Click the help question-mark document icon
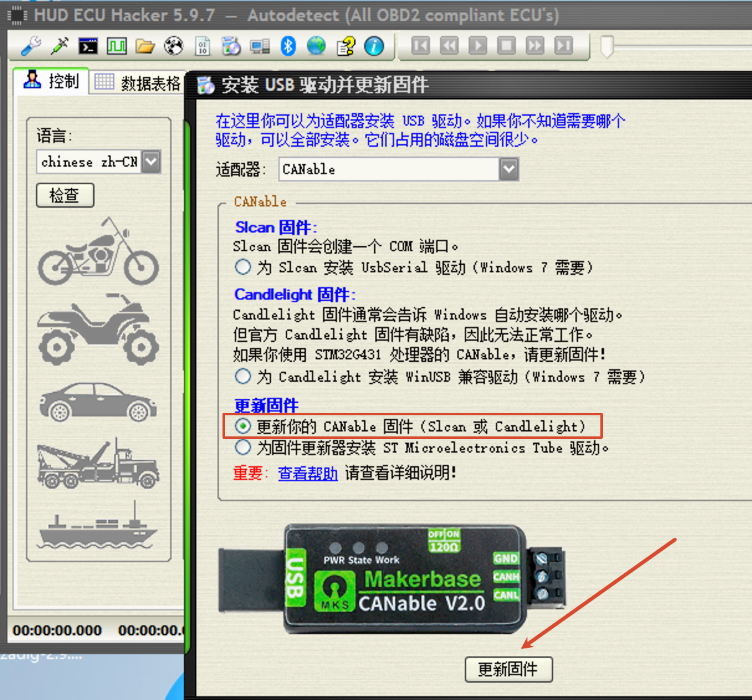Viewport: 752px width, 700px height. tap(346, 46)
